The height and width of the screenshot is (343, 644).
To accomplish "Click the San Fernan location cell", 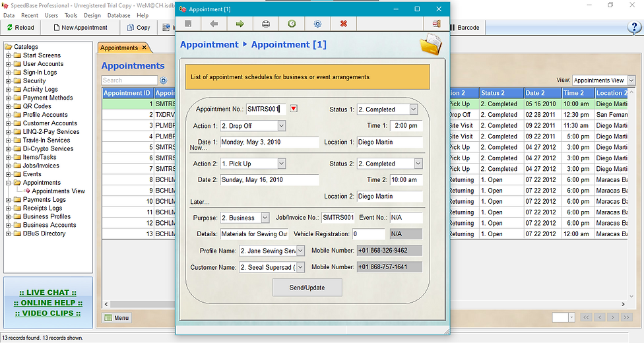I will [x=612, y=115].
